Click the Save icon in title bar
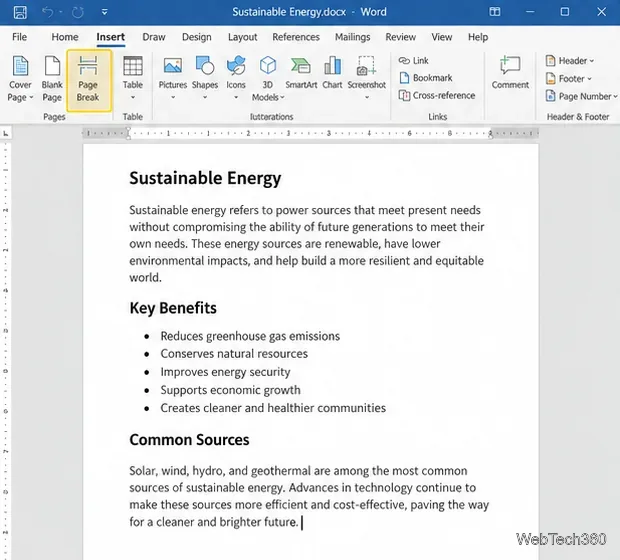620x560 pixels. (x=20, y=12)
